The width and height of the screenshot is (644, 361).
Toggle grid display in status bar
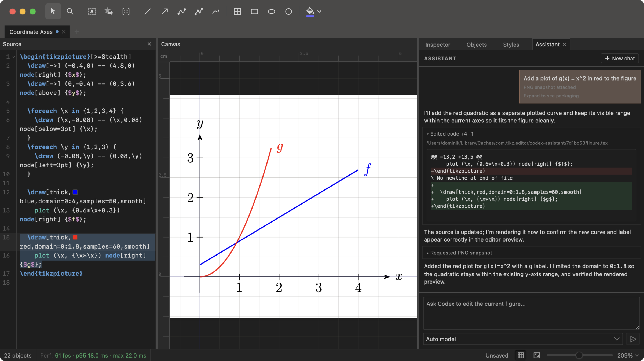521,355
